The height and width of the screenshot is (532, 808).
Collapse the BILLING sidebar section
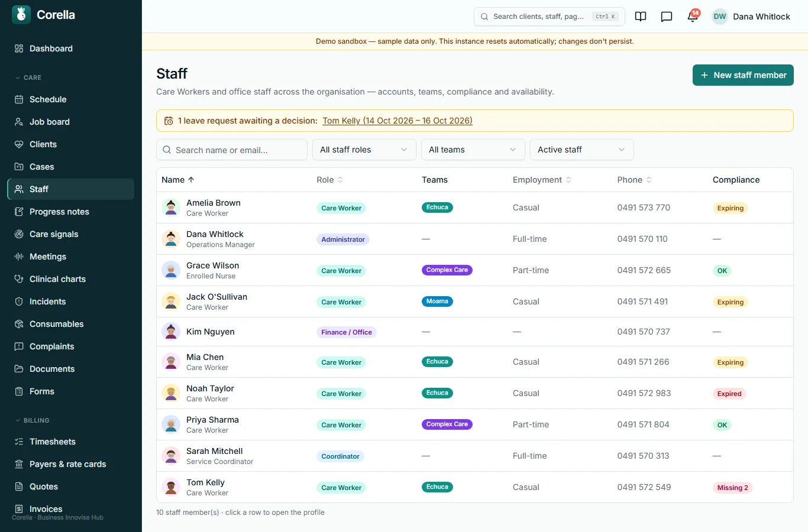tap(32, 420)
